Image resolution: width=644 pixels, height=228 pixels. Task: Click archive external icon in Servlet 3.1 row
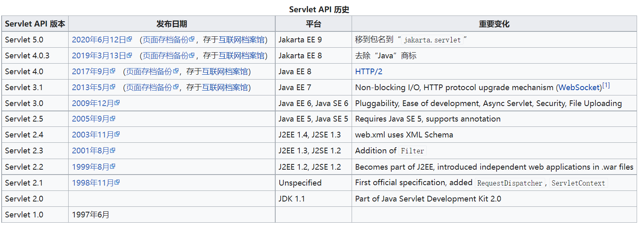[x=176, y=87]
